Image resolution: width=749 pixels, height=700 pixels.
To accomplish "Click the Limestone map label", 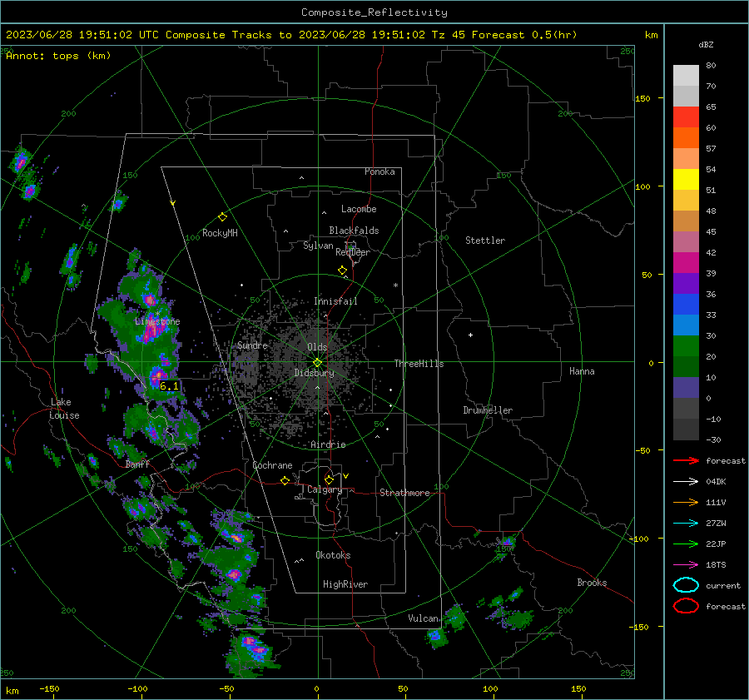I will (x=157, y=321).
